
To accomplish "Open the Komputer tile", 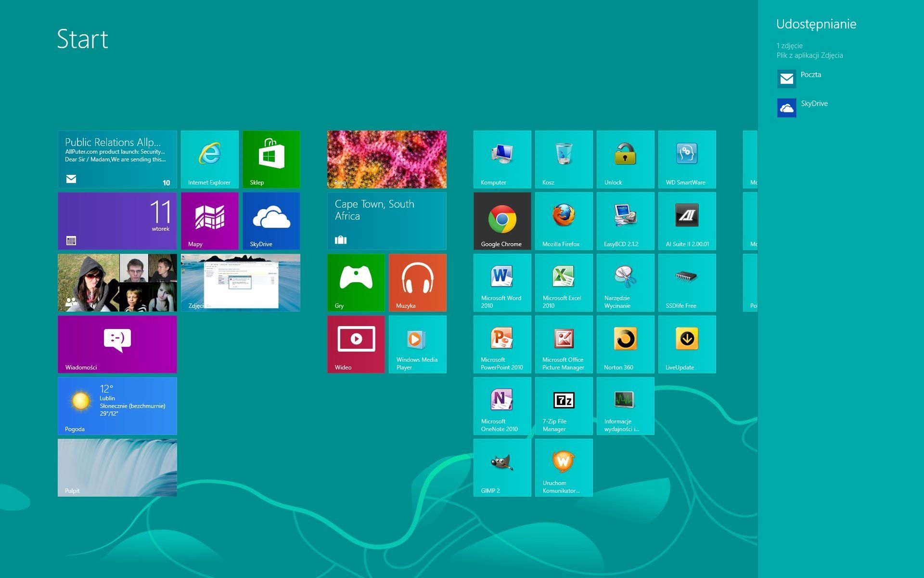I will click(x=502, y=159).
